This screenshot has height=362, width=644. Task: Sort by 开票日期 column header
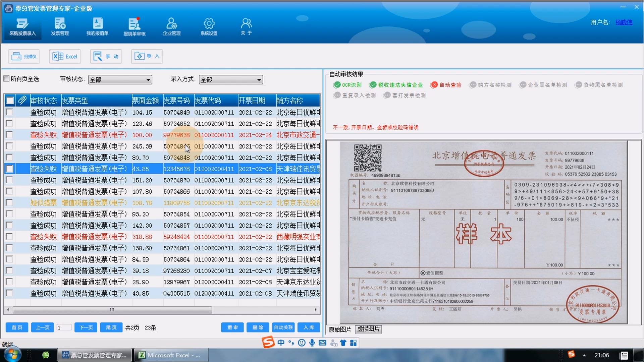[x=257, y=100]
